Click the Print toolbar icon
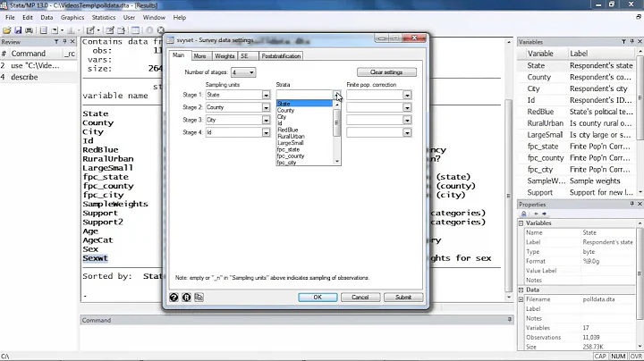Screen dimensions: 644x361 click(29, 30)
